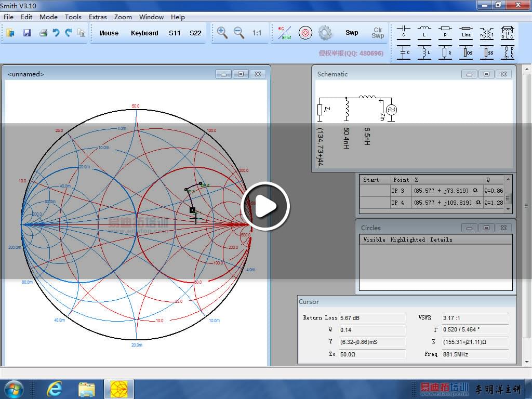Play the video overlay

[x=265, y=207]
